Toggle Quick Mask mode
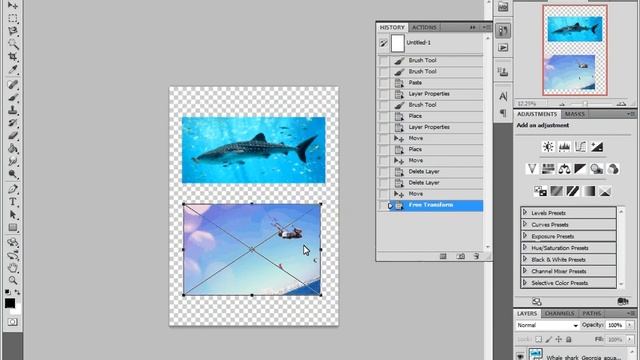This screenshot has width=640, height=360. 13,322
